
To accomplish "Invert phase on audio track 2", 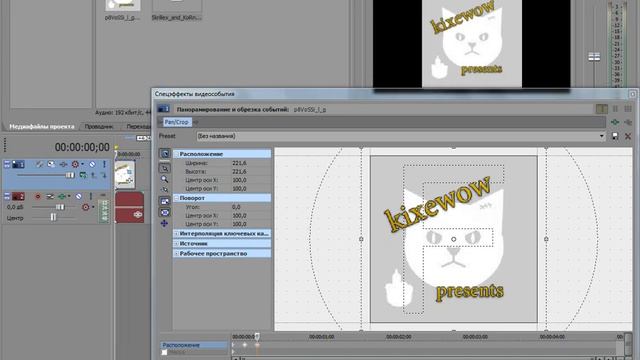I will (50, 197).
